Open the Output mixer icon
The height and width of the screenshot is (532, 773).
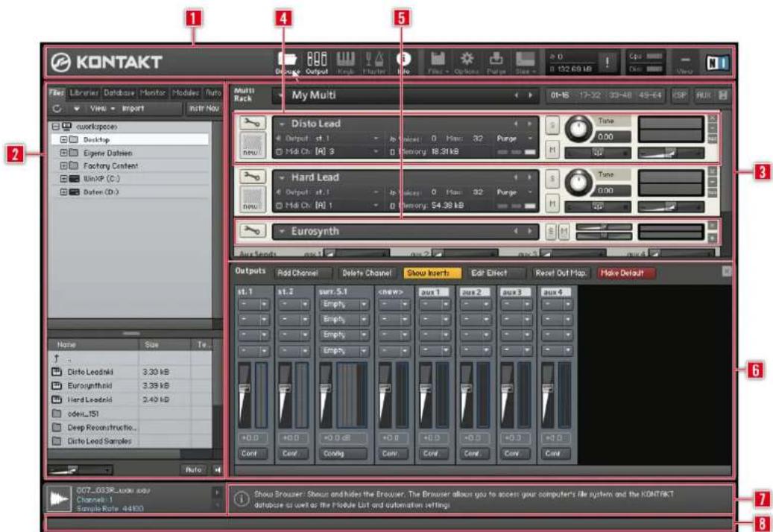point(317,63)
